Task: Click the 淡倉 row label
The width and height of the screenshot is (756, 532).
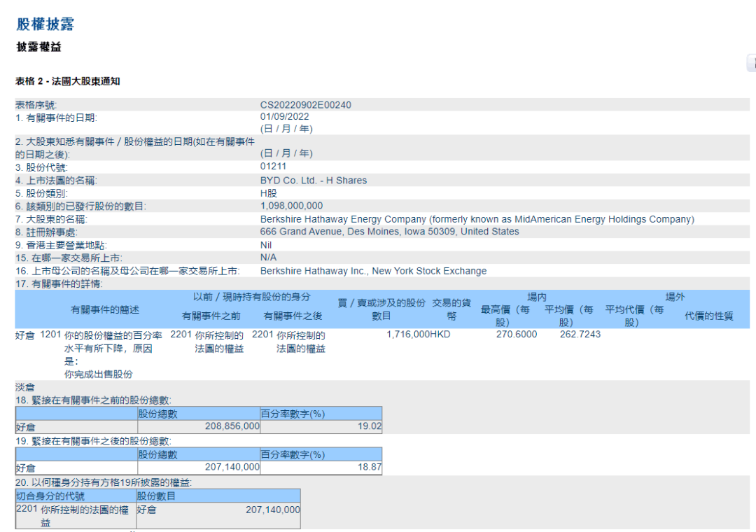Action: tap(25, 387)
